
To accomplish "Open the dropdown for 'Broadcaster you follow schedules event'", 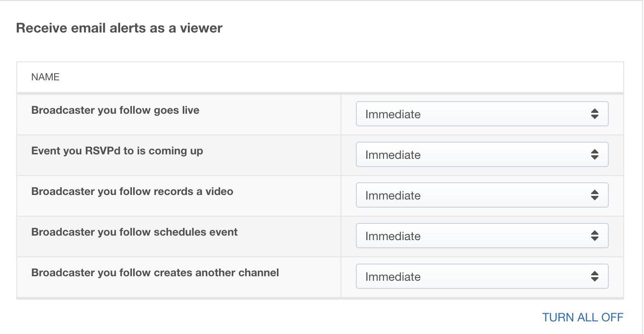I will pos(482,236).
